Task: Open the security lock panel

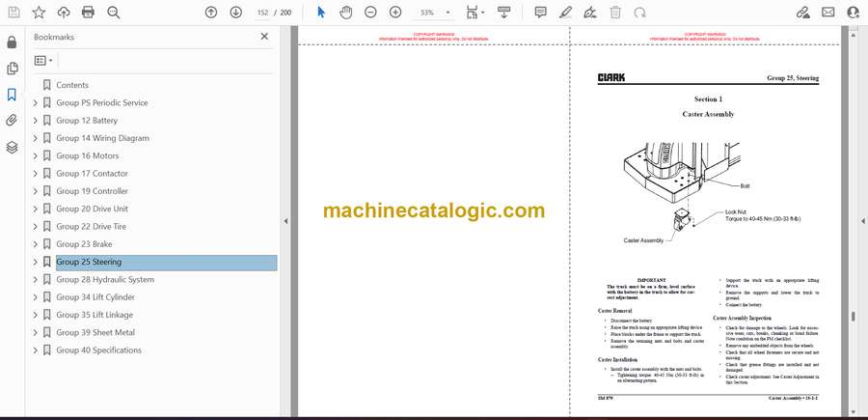Action: tap(13, 42)
